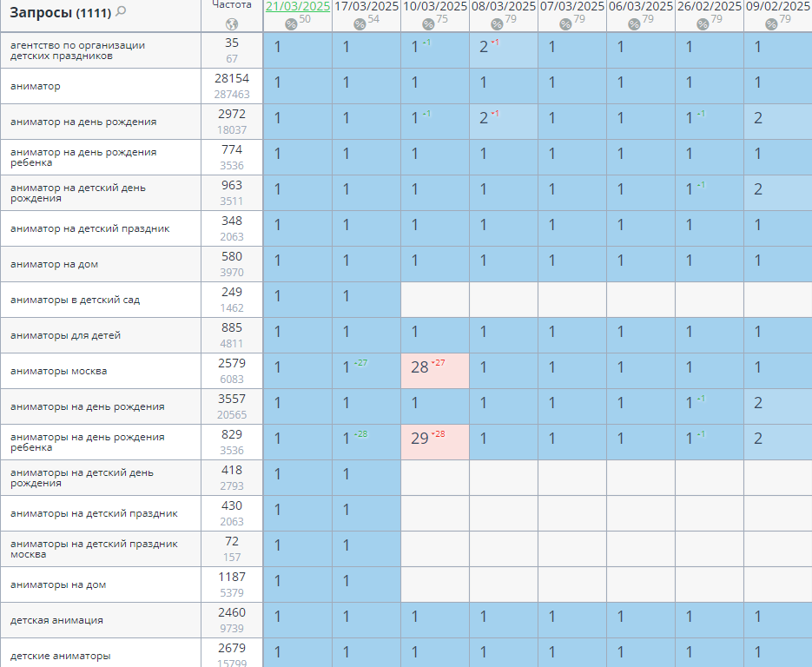Select query аниматор на день рождения ребенка
The height and width of the screenshot is (667, 812).
pyautogui.click(x=83, y=157)
